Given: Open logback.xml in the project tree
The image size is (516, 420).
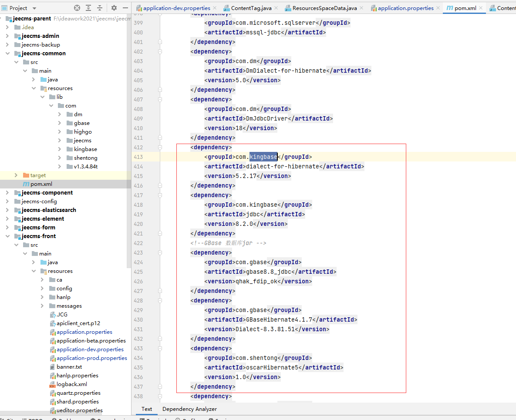Looking at the screenshot, I should click(x=71, y=384).
